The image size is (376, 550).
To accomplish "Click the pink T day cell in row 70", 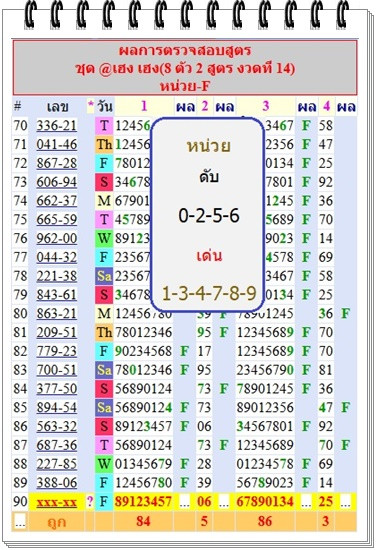I will click(x=104, y=126).
